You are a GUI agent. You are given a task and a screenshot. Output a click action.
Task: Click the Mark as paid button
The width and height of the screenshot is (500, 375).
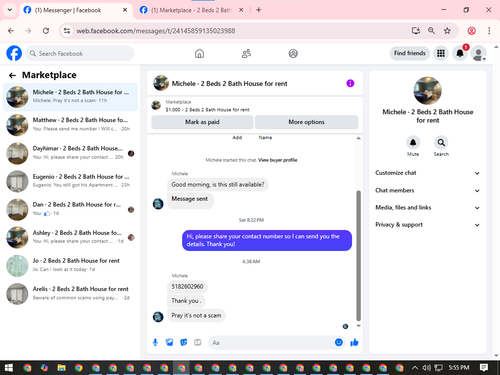tap(202, 122)
